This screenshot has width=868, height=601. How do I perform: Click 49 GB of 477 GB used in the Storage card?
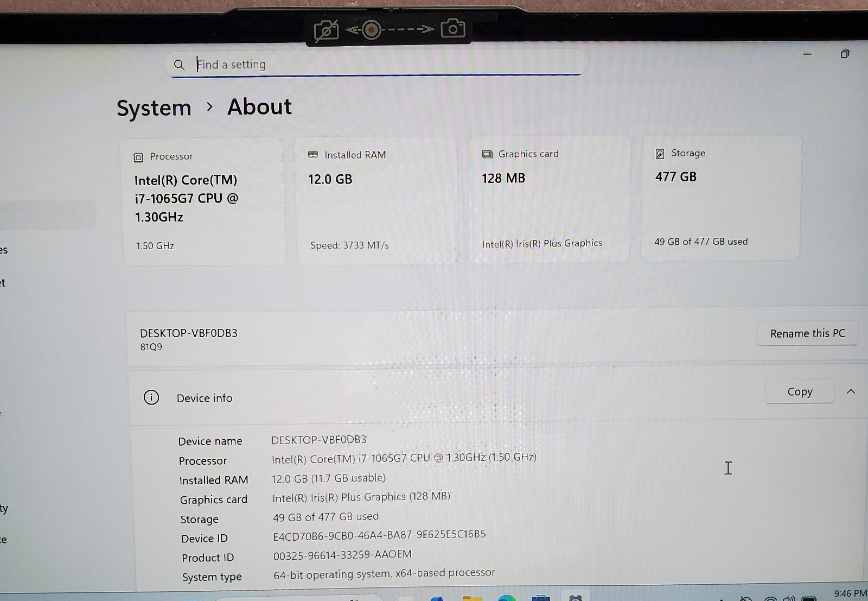(701, 242)
